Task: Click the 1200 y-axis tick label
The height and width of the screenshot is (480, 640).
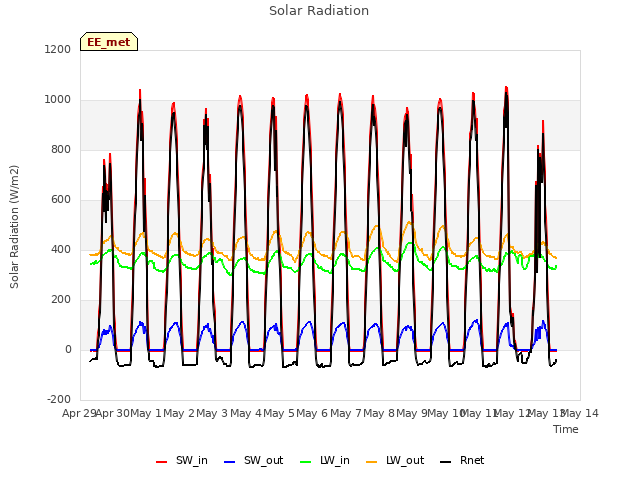Action: pyautogui.click(x=58, y=49)
